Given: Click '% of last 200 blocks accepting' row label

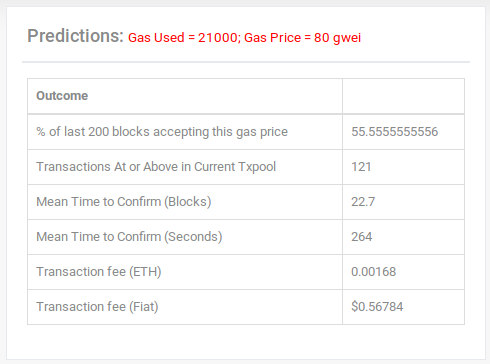Looking at the screenshot, I should coord(162,132).
